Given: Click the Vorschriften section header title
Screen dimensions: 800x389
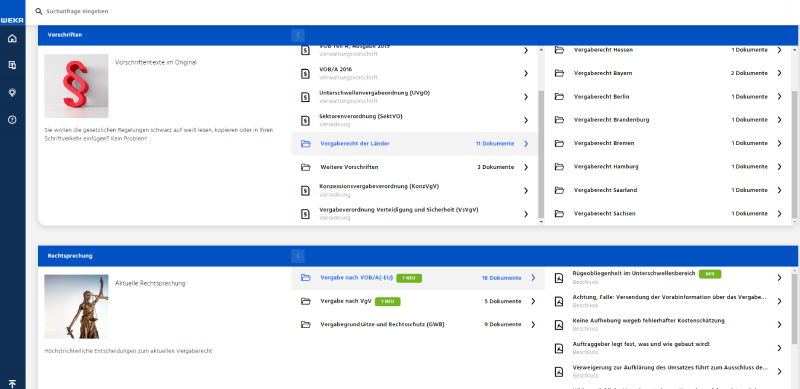Looking at the screenshot, I should (x=65, y=35).
